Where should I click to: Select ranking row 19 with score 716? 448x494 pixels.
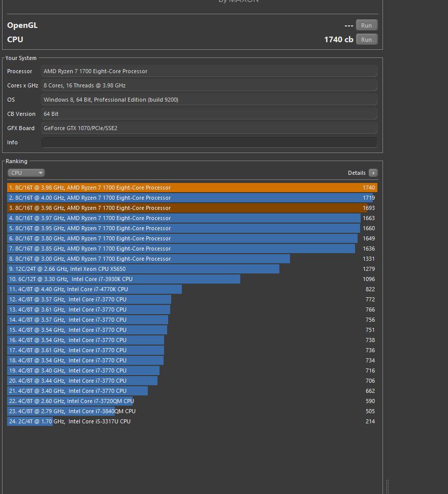click(x=192, y=370)
